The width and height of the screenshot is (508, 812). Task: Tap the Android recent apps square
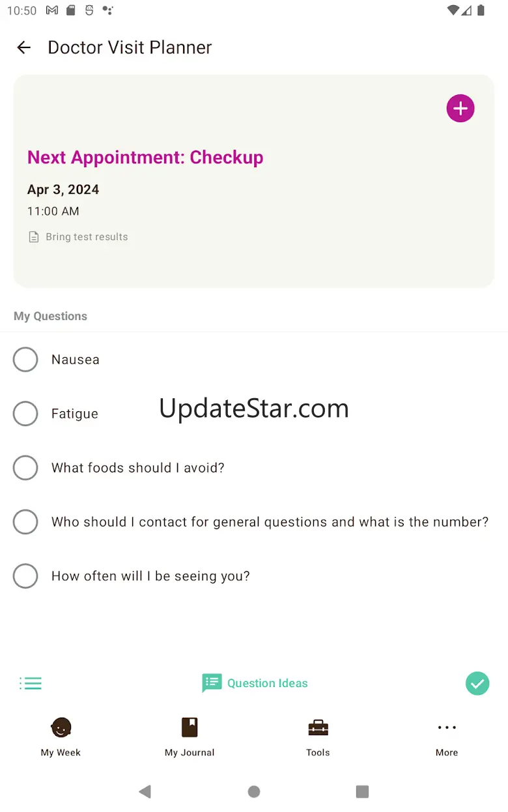click(362, 791)
